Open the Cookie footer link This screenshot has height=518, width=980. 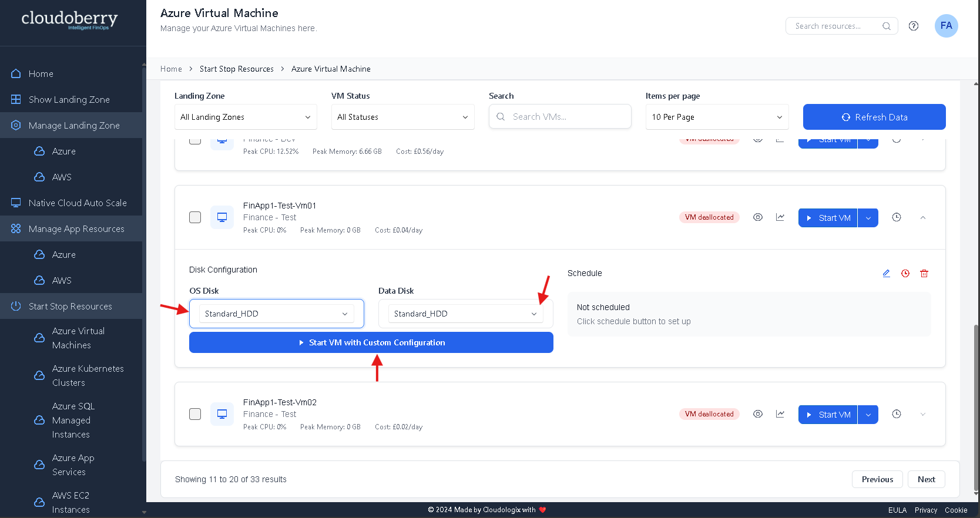956,510
